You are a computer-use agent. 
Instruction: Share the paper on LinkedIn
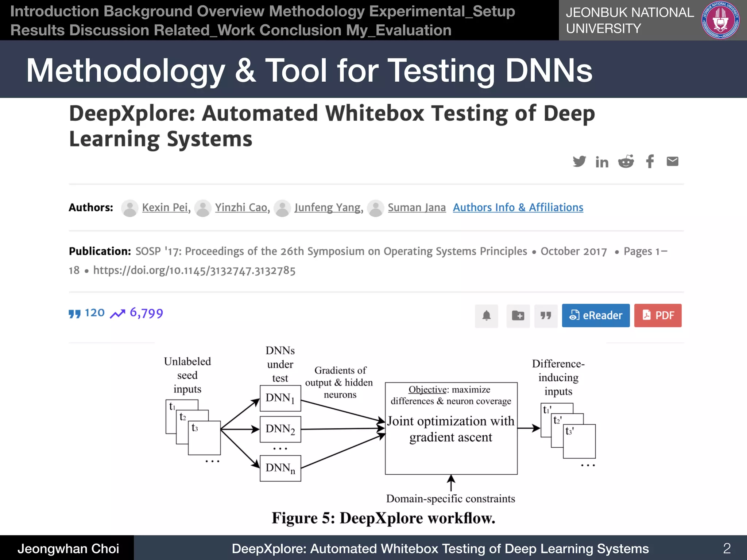602,162
